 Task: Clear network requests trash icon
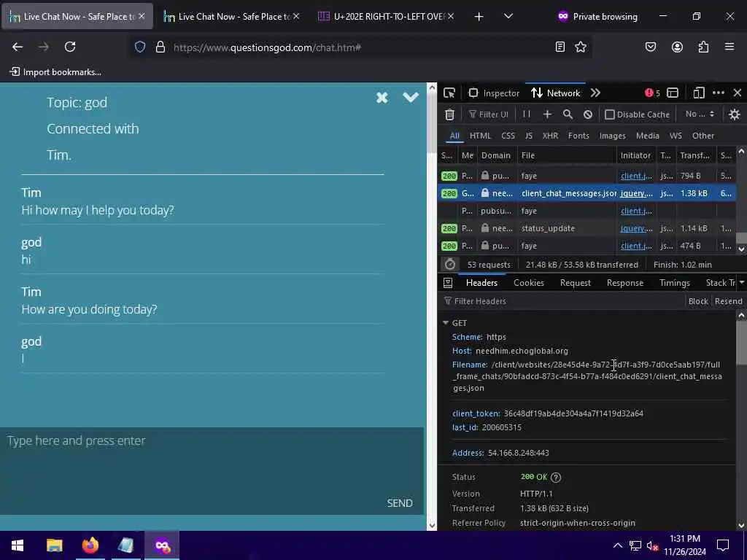click(449, 114)
